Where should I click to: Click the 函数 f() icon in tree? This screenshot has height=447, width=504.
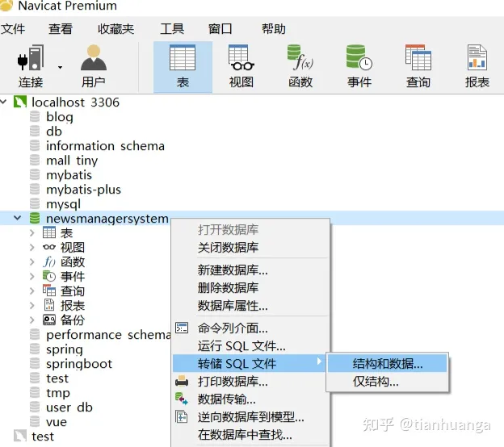49,261
